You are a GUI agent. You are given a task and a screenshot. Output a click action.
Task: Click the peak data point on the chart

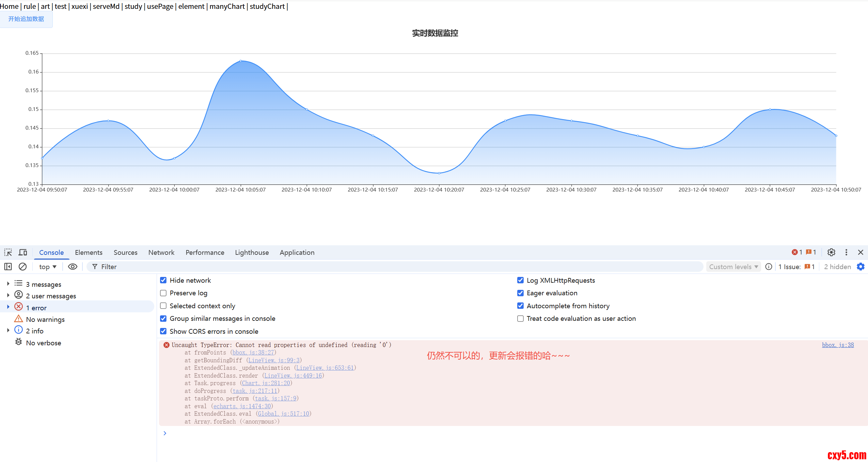point(240,61)
